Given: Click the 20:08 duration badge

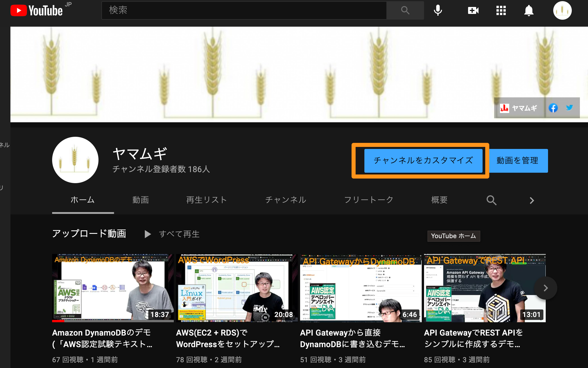Looking at the screenshot, I should click(x=284, y=315).
